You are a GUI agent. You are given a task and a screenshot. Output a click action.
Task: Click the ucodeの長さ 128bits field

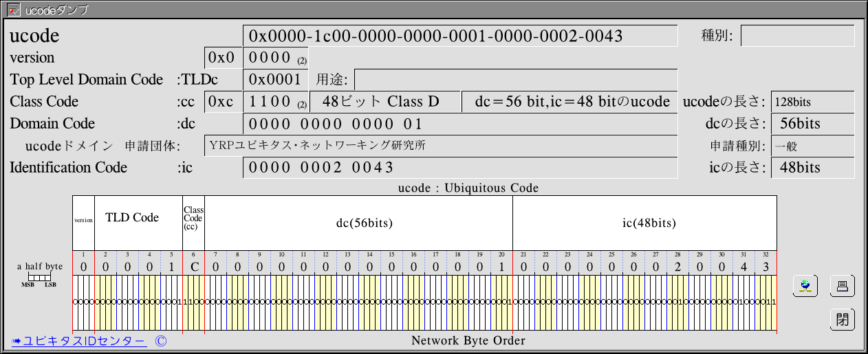[812, 102]
